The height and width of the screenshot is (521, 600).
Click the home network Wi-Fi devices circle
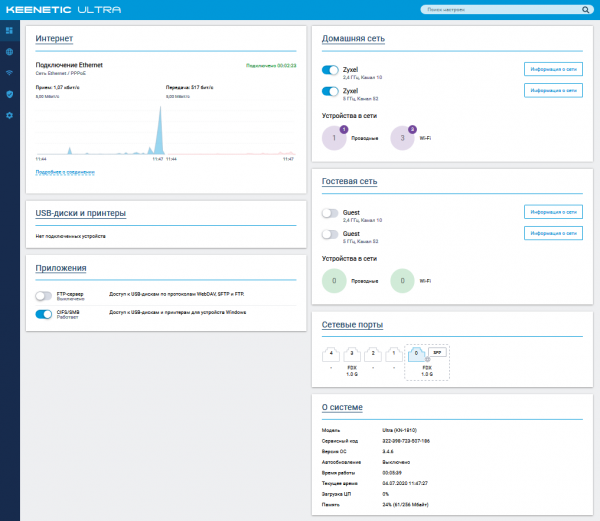coord(402,138)
